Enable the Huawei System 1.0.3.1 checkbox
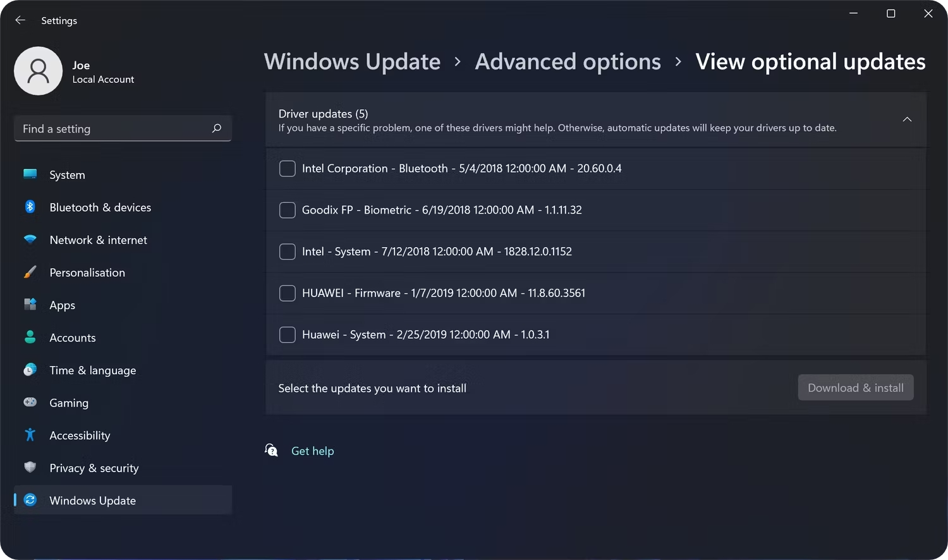This screenshot has height=560, width=948. pyautogui.click(x=288, y=335)
